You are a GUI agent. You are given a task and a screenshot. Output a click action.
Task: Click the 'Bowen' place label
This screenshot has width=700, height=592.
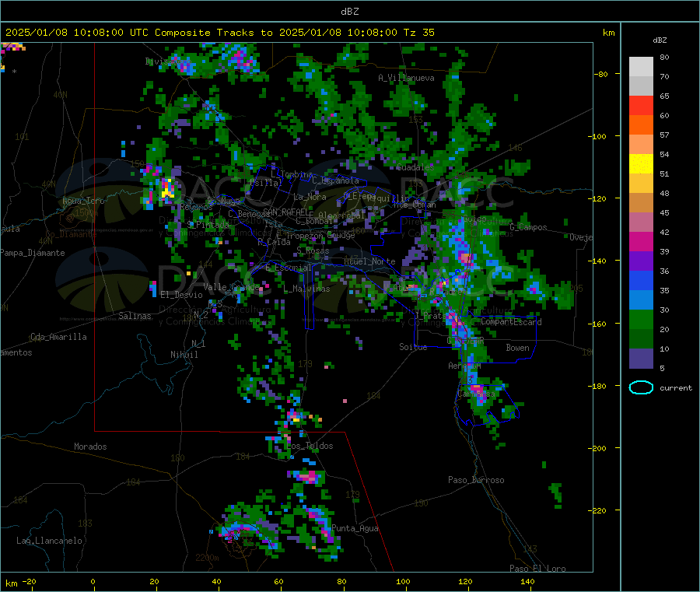(x=517, y=348)
